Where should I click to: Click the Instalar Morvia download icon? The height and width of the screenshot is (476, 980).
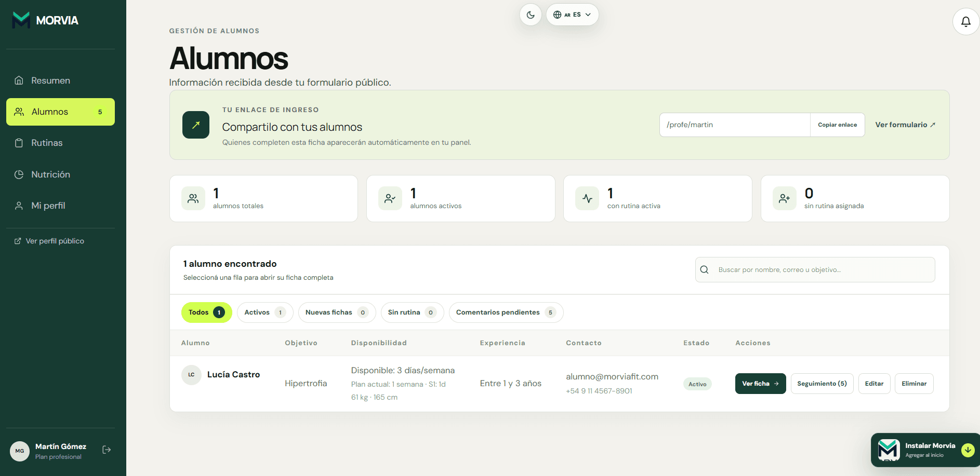(x=968, y=450)
